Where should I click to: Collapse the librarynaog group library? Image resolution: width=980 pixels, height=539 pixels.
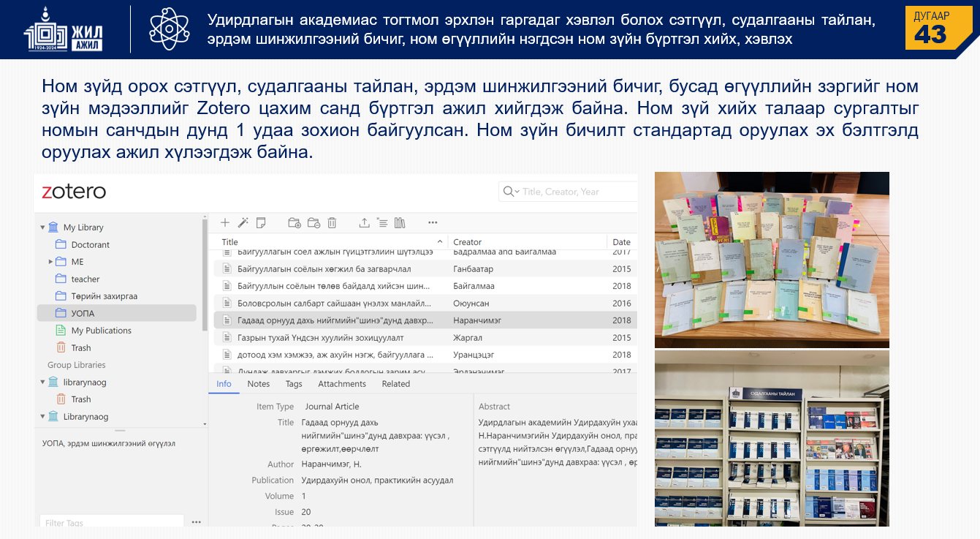point(42,382)
